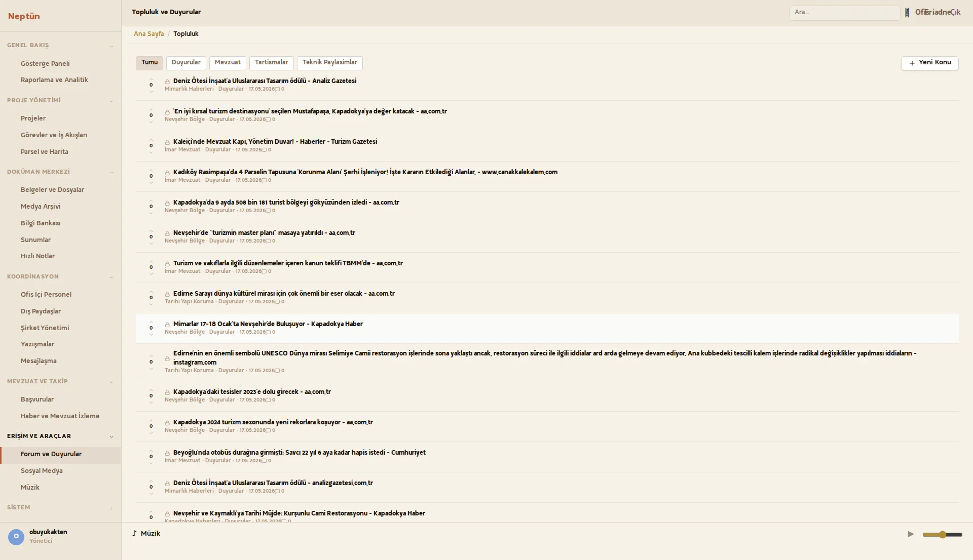This screenshot has width=973, height=560.
Task: Click the Müzik label in player bar
Action: pos(151,534)
